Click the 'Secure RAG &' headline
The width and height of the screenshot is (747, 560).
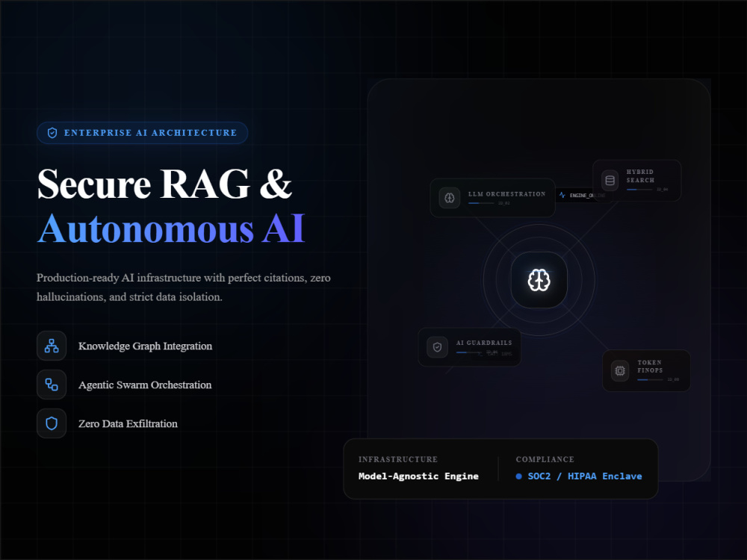pos(164,184)
